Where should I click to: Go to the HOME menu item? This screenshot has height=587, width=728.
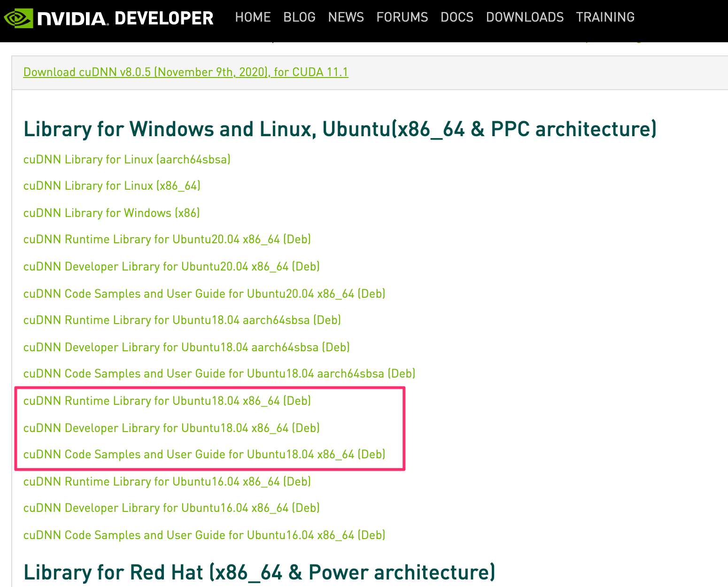pyautogui.click(x=253, y=17)
